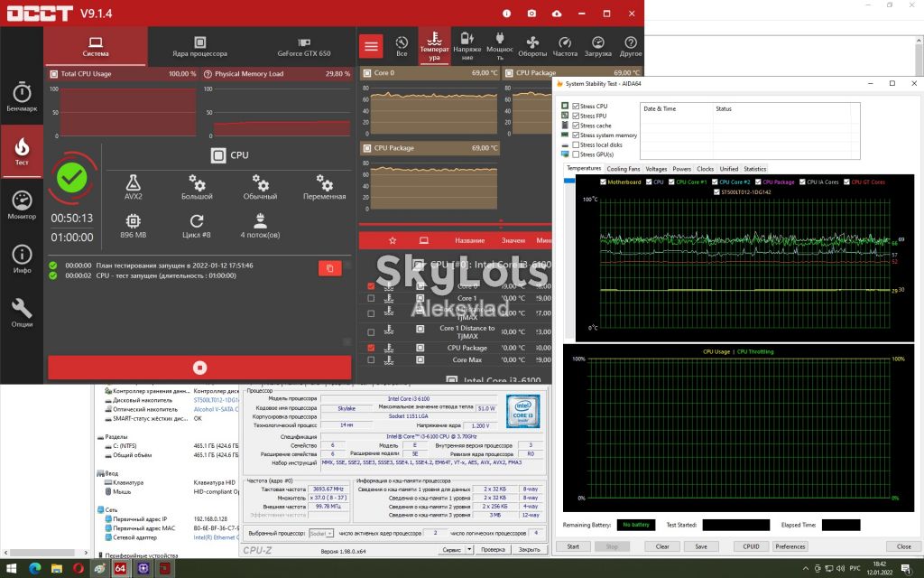Show Частота frequency sensors in OCCT
This screenshot has height=578, width=924.
[565, 46]
